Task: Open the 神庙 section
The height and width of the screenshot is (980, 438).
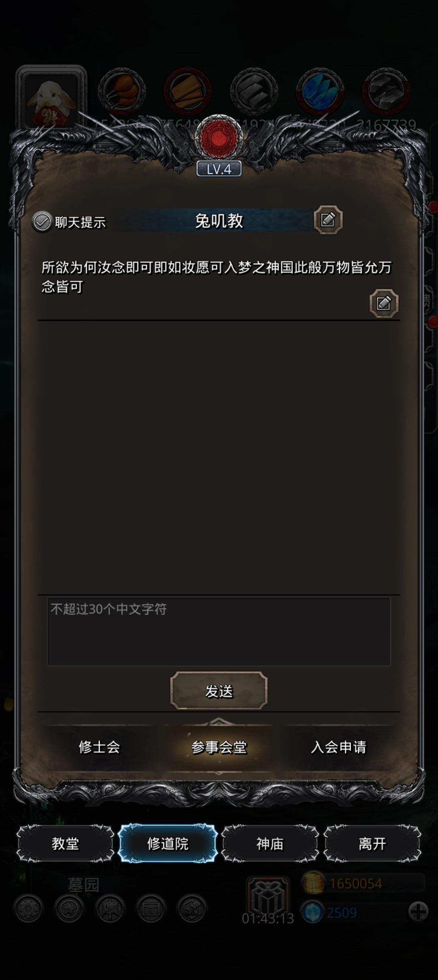Action: tap(270, 844)
